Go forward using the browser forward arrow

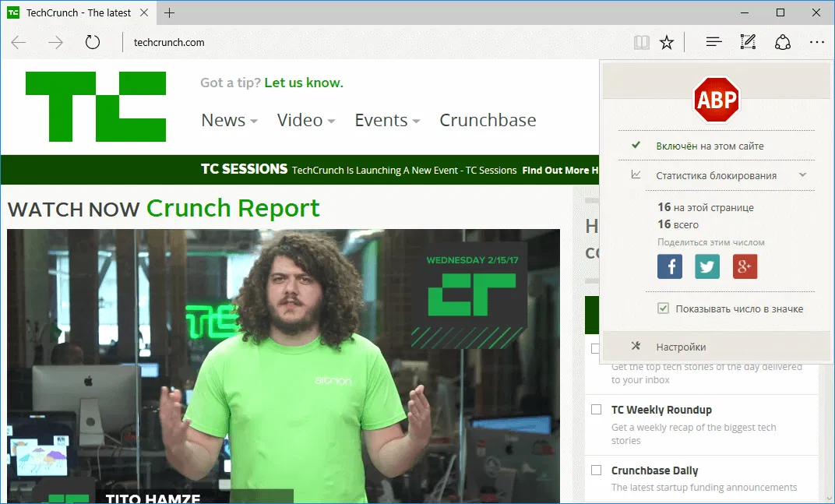(55, 42)
